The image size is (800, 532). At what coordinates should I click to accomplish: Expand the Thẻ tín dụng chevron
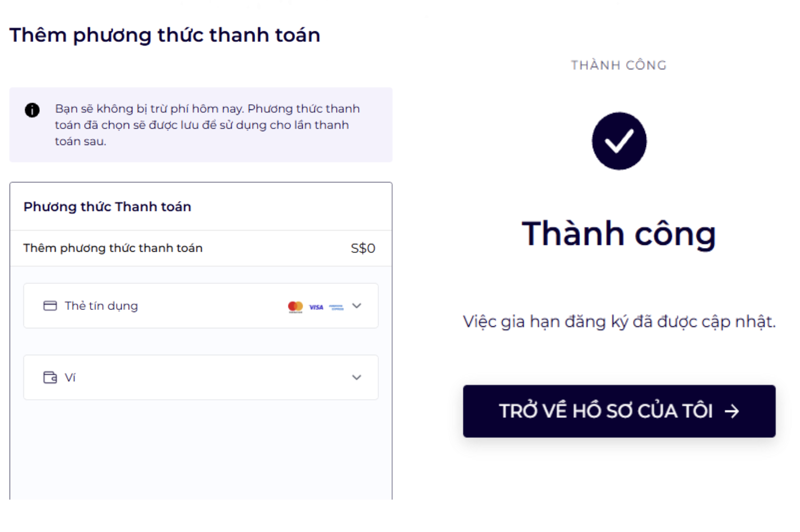[x=357, y=306]
